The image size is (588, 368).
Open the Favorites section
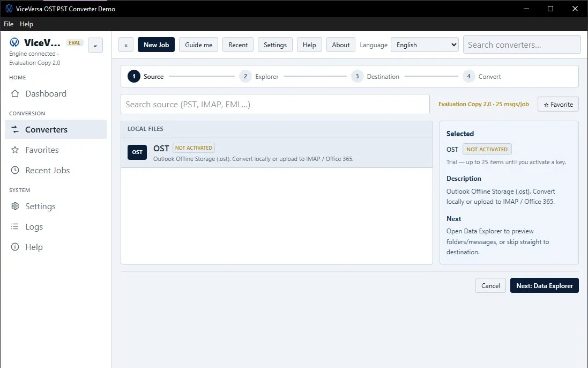(x=56, y=150)
